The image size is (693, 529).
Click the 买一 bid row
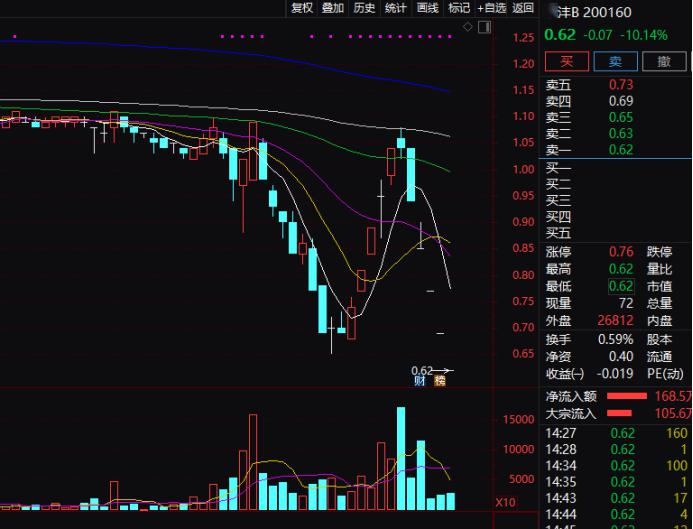615,167
